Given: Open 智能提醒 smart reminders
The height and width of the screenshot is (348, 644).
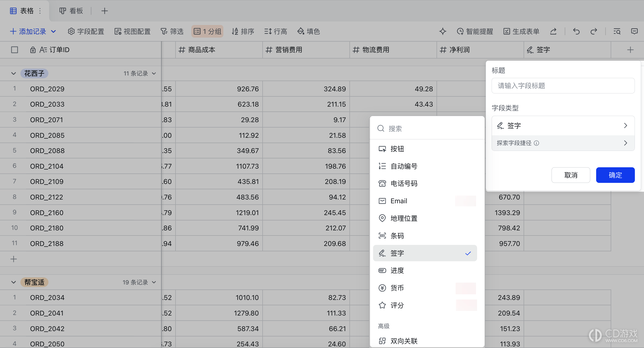Looking at the screenshot, I should [x=475, y=31].
